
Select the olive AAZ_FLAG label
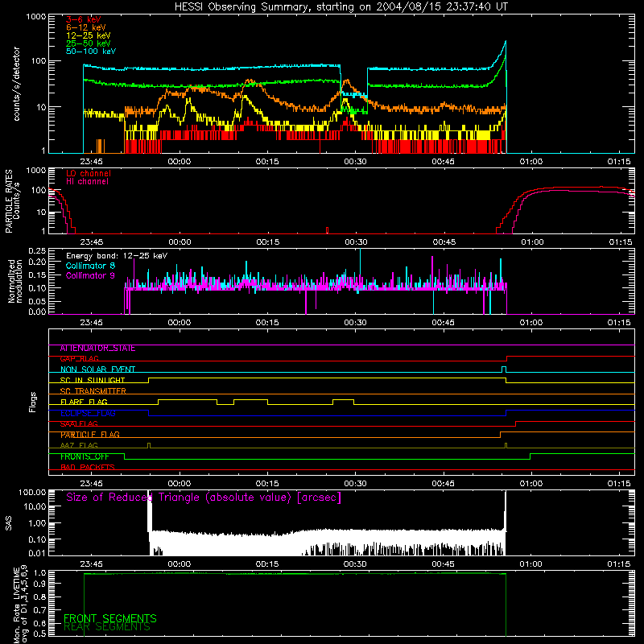coord(79,446)
